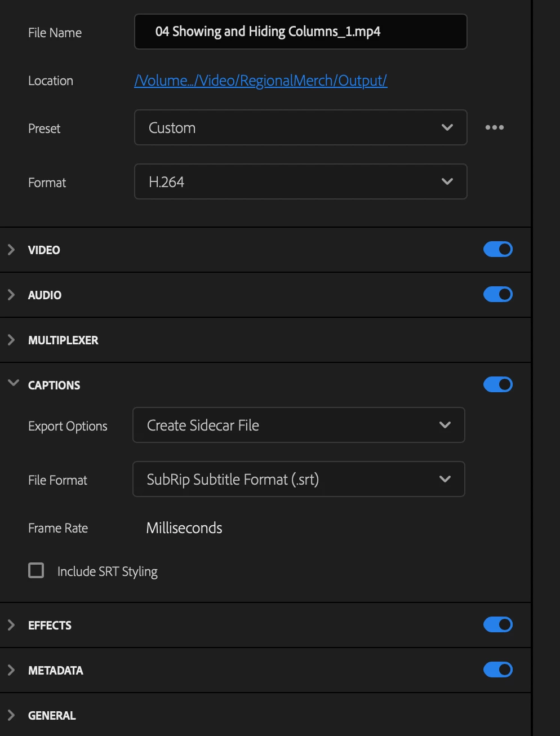
Task: Enable Include SRT Styling checkbox
Action: tap(36, 570)
